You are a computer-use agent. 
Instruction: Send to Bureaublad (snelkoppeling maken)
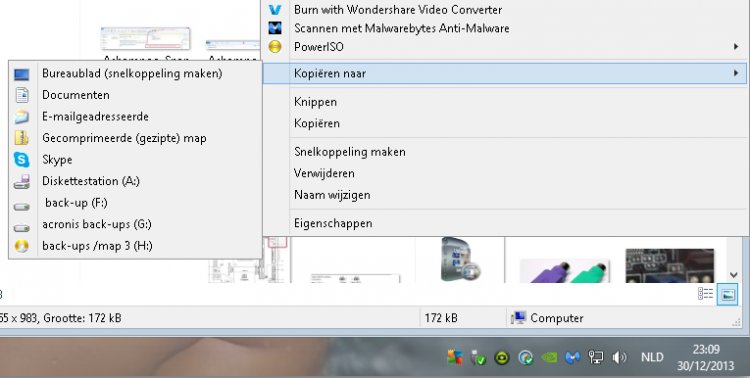pyautogui.click(x=135, y=74)
